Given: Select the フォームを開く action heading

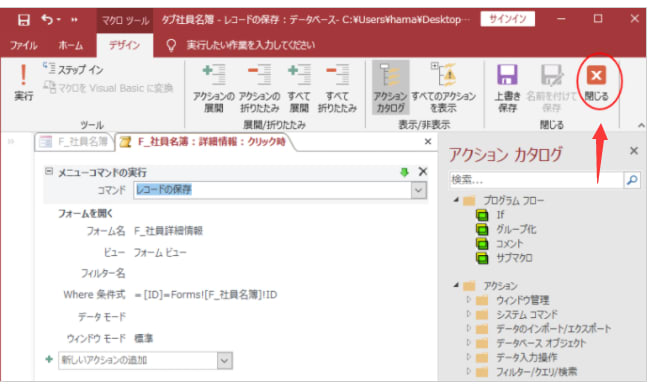Looking at the screenshot, I should click(85, 214).
